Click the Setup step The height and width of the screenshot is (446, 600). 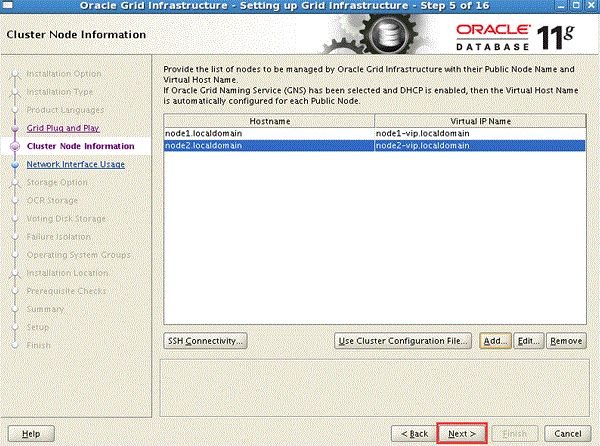[38, 327]
